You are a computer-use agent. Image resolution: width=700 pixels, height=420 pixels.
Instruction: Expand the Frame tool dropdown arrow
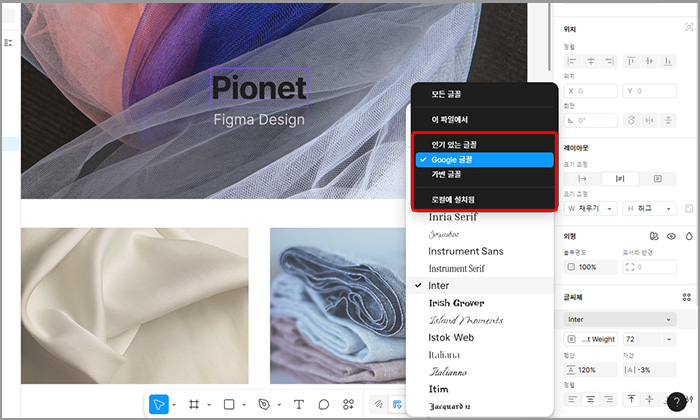point(209,405)
